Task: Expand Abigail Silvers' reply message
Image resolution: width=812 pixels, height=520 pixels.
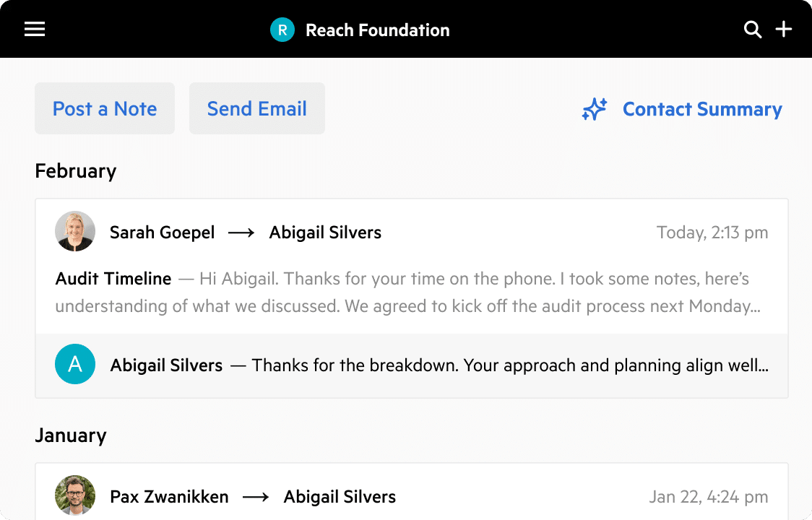Action: coord(412,365)
